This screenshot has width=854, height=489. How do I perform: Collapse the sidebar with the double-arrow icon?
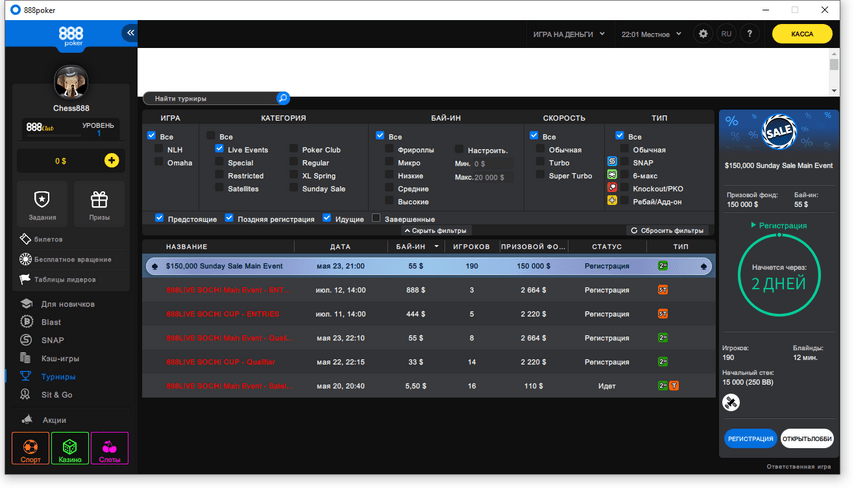tap(130, 33)
